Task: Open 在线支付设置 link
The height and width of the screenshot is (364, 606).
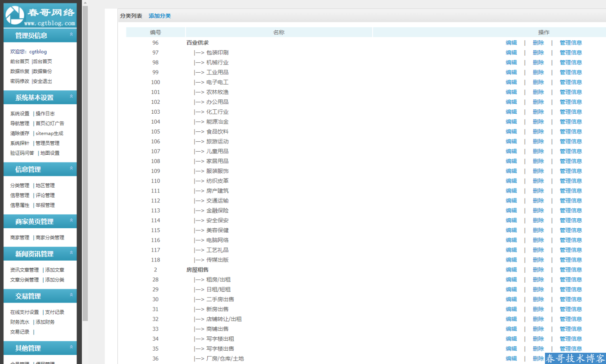Action: [25, 312]
